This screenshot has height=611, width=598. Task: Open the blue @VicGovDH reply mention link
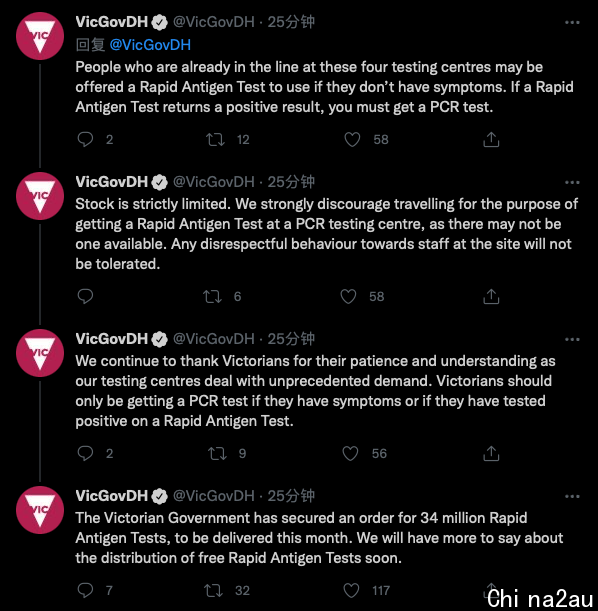tap(150, 45)
